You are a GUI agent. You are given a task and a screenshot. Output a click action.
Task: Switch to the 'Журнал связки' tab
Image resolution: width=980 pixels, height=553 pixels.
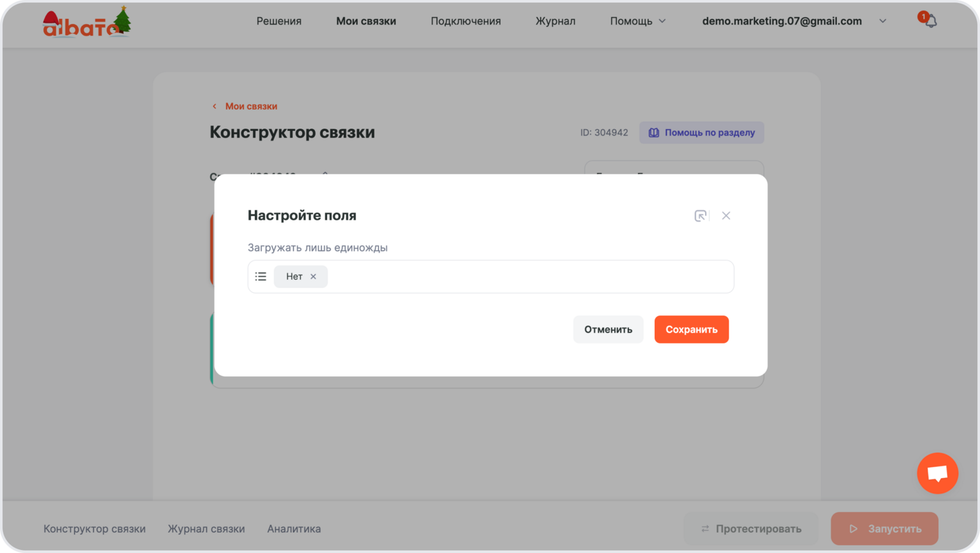[x=206, y=529]
